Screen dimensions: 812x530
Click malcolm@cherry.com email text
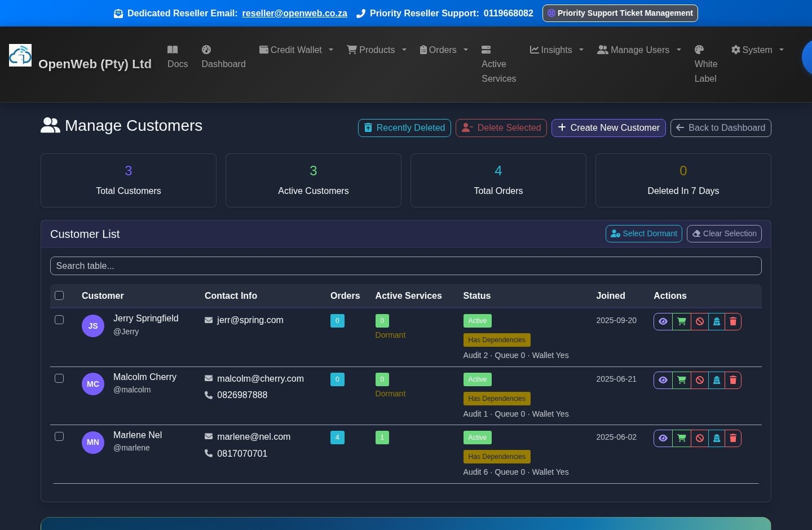pos(261,379)
